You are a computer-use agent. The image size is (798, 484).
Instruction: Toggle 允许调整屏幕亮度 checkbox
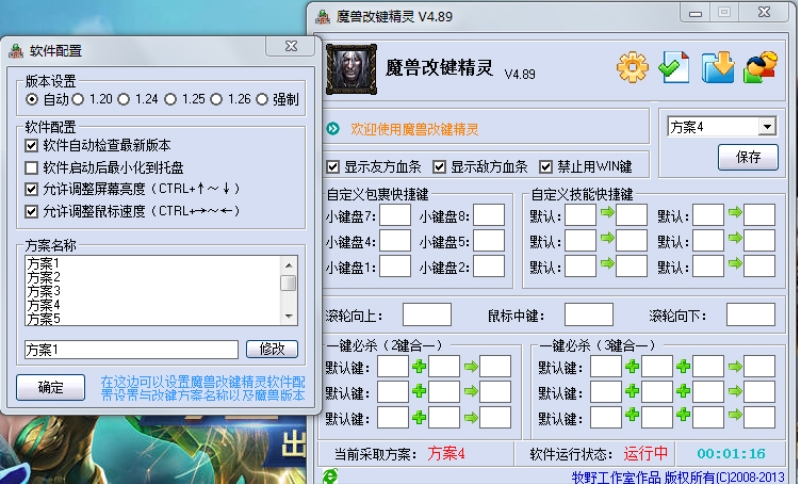[x=32, y=189]
